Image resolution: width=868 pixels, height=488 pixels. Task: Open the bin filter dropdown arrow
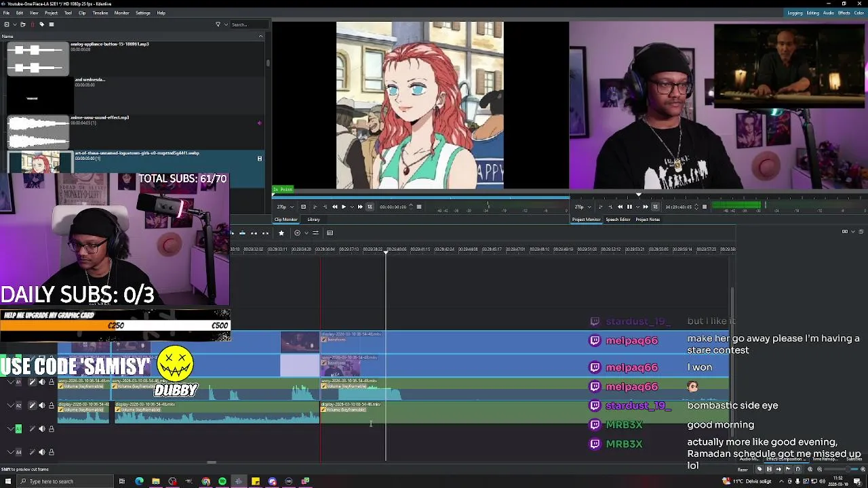coord(226,24)
